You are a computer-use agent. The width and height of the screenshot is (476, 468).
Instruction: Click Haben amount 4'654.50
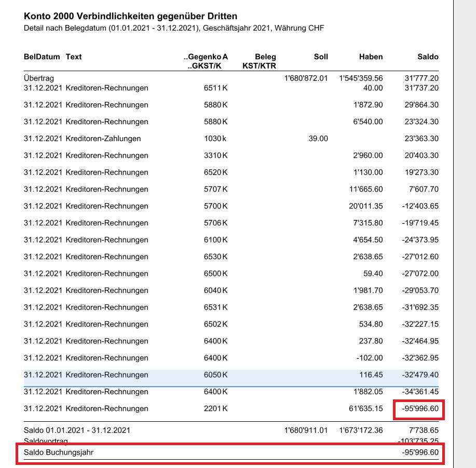tap(368, 240)
